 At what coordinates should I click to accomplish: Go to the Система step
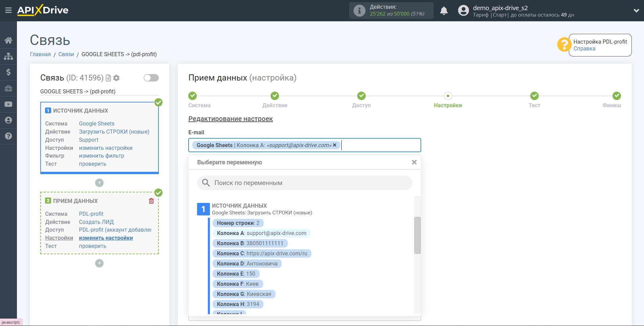(193, 96)
